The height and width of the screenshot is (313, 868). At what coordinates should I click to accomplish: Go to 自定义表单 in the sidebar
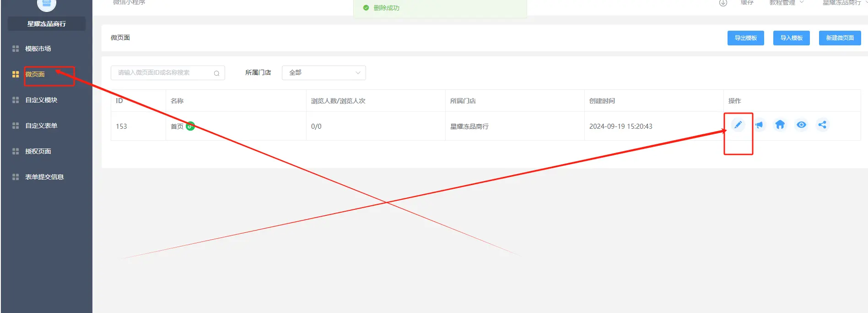coord(41,126)
